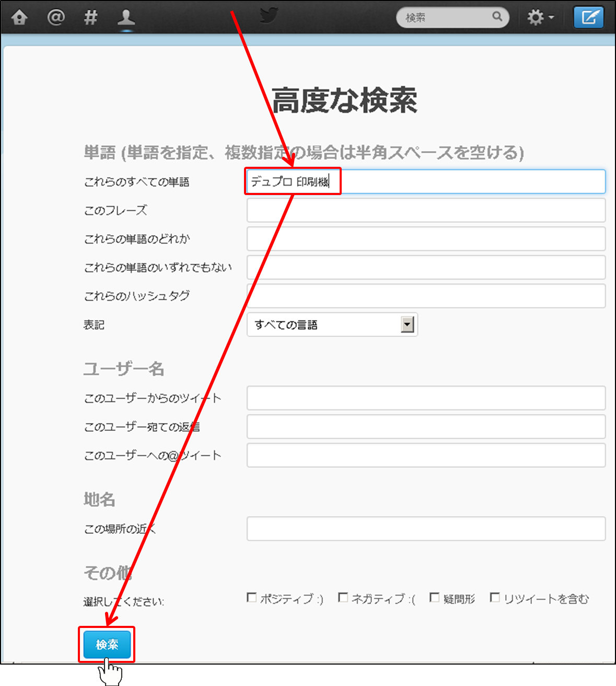
Task: Toggle the リツイートを含む checkbox
Action: pos(495,597)
